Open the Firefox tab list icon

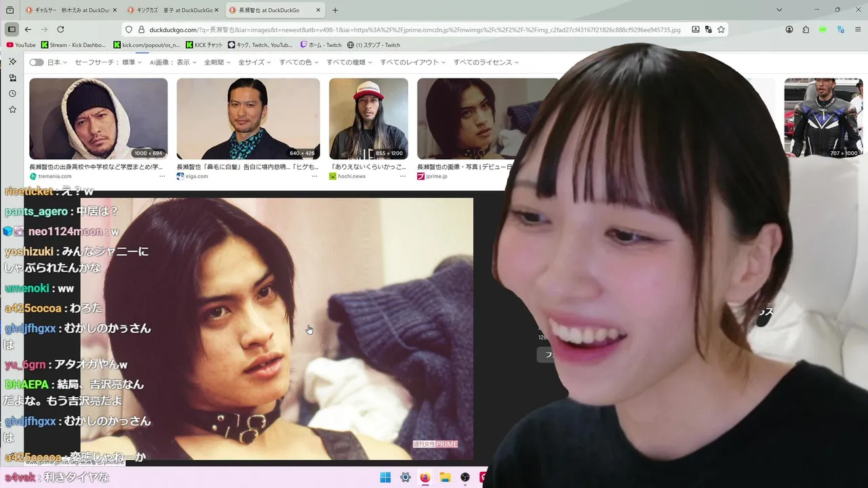[x=9, y=10]
